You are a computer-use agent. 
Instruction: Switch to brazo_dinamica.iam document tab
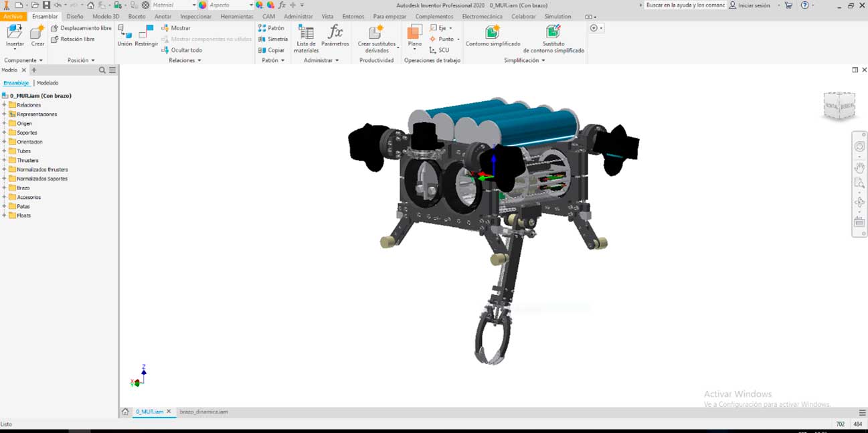203,412
